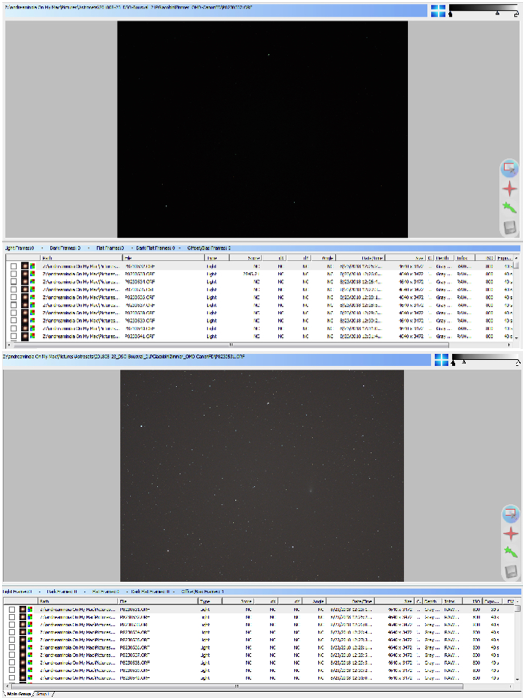Sort upper list by Date/Time column
The height and width of the screenshot is (700, 525).
point(361,258)
